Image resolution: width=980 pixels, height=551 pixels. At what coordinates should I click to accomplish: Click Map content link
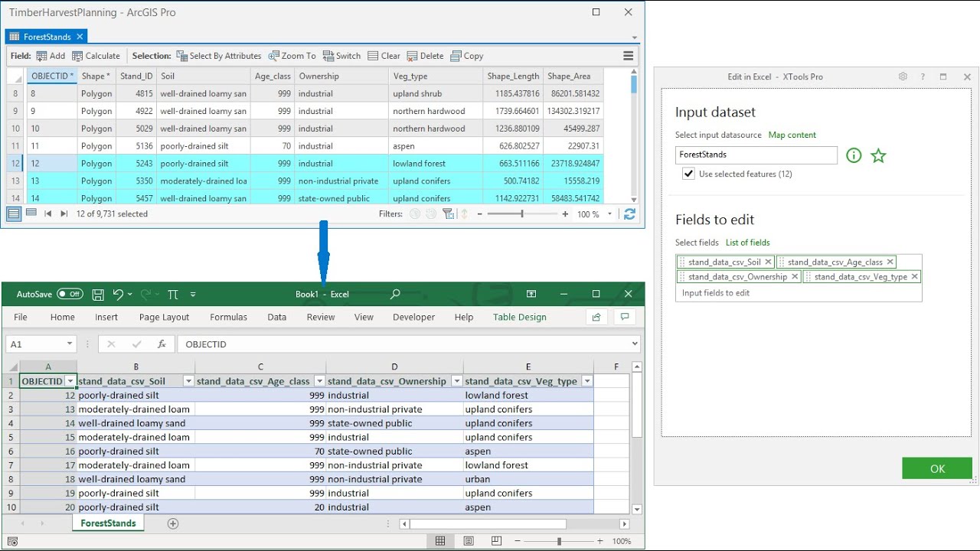[792, 135]
